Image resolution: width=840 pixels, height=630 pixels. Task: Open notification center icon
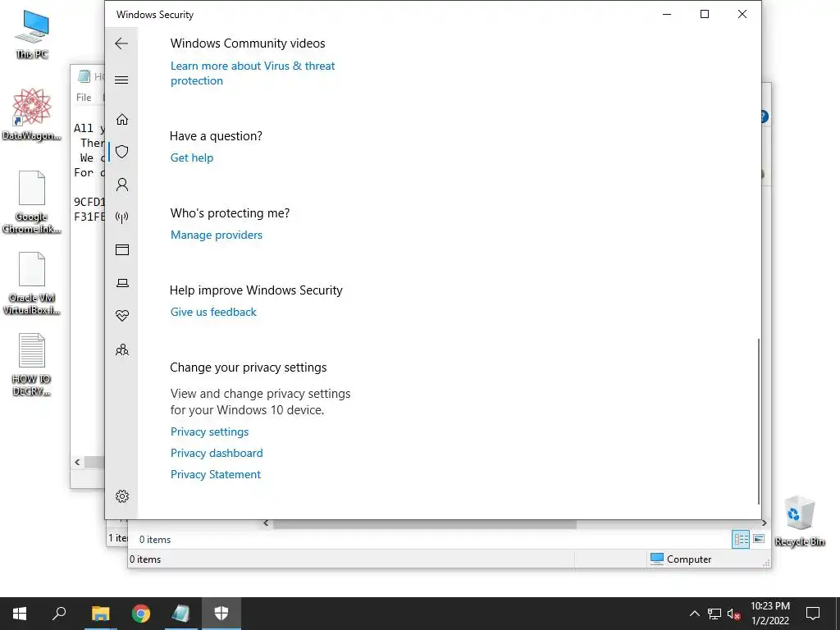click(x=813, y=614)
